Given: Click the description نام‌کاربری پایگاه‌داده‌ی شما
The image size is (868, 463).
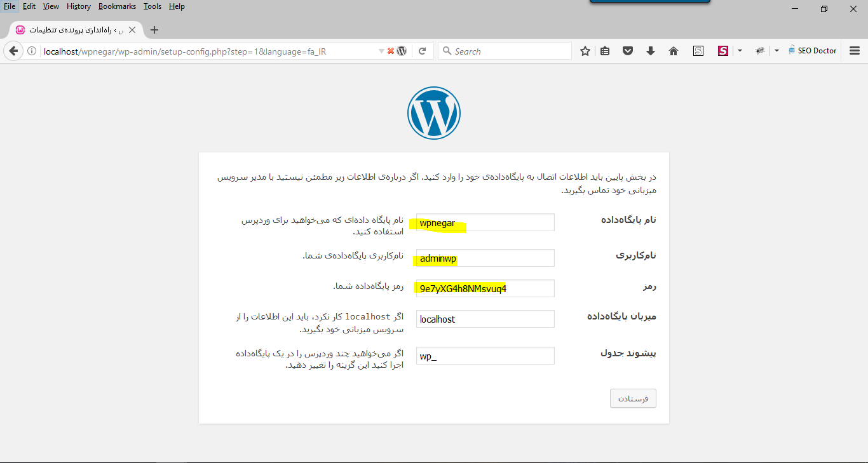Looking at the screenshot, I should pyautogui.click(x=353, y=255).
